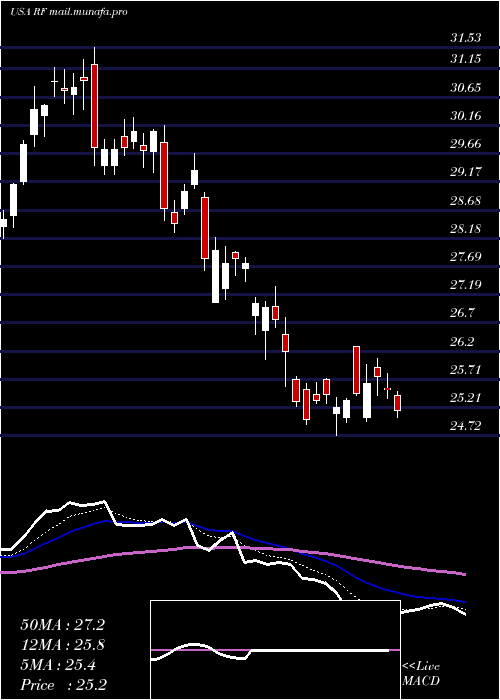Click the 25.21 price axis label

pyautogui.click(x=466, y=397)
